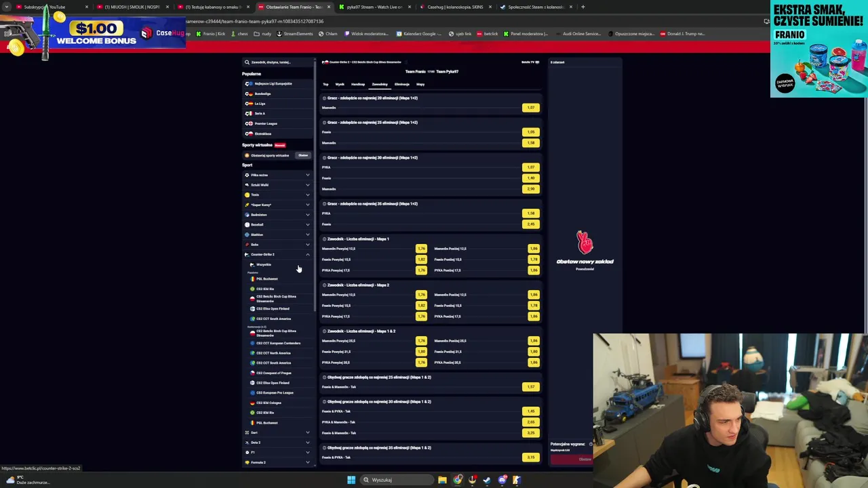Click the Counter-Strike 2 category icon
The height and width of the screenshot is (488, 868).
tap(247, 255)
